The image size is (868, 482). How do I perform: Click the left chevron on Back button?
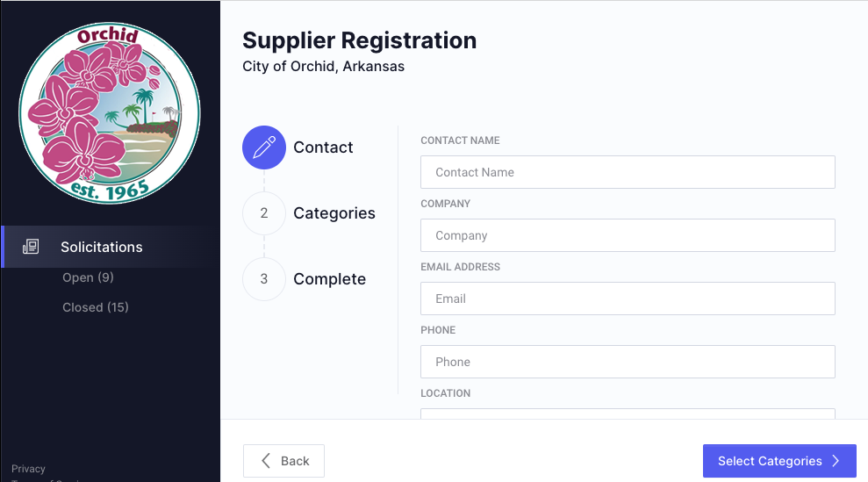[266, 461]
